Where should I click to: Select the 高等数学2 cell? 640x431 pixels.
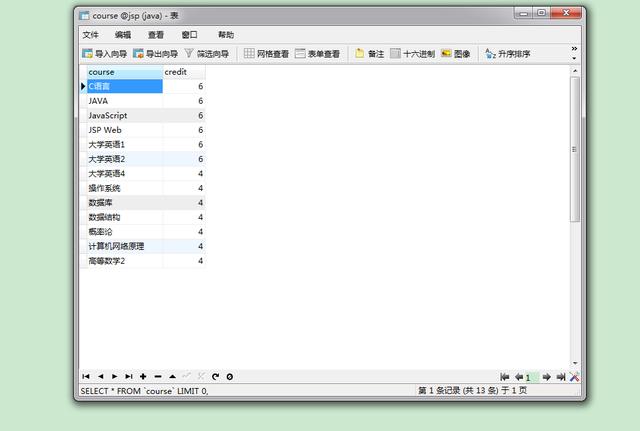coord(124,261)
